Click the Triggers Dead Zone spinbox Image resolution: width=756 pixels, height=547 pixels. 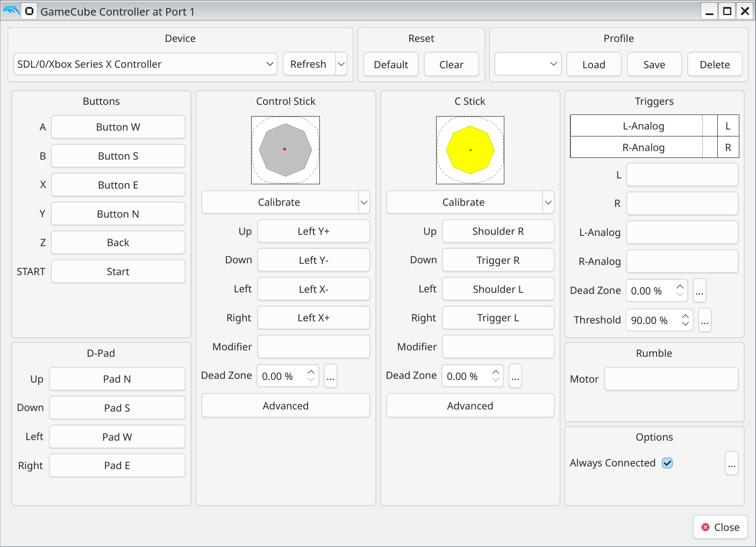[657, 291]
